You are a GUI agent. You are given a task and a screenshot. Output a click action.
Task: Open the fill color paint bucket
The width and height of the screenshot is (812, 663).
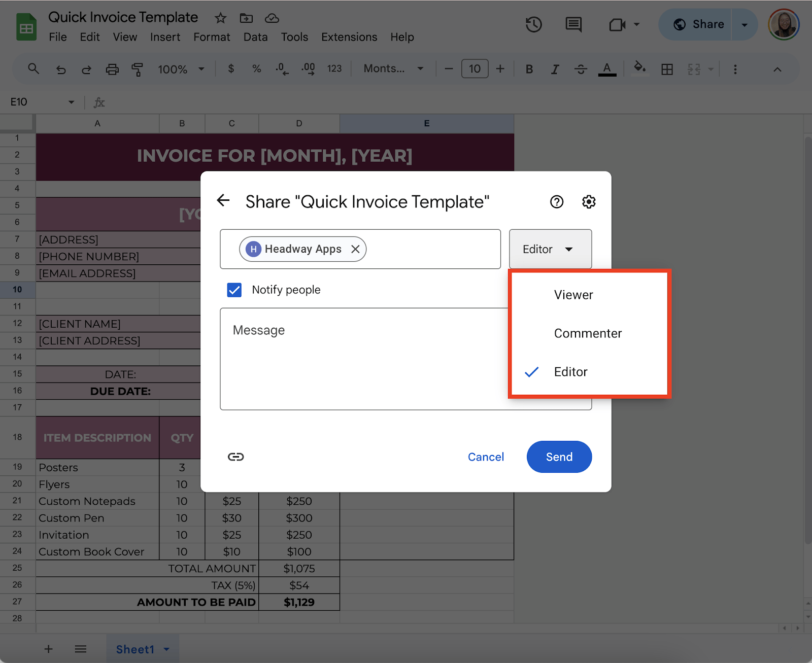pos(639,68)
